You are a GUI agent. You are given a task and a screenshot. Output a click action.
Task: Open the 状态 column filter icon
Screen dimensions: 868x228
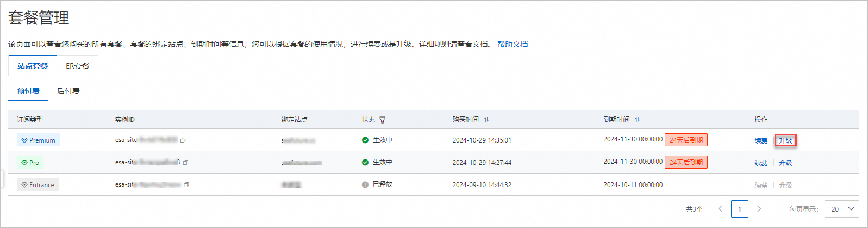[383, 120]
